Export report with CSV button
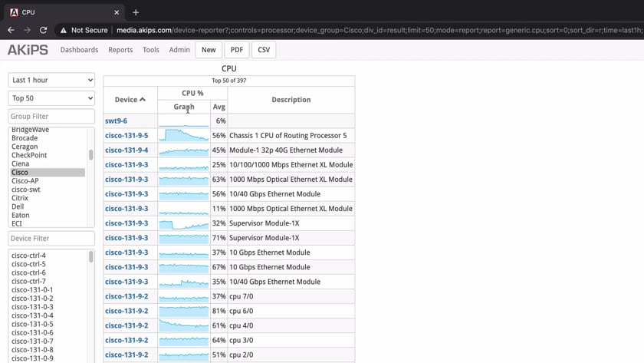Image resolution: width=644 pixels, height=363 pixels. [x=264, y=50]
